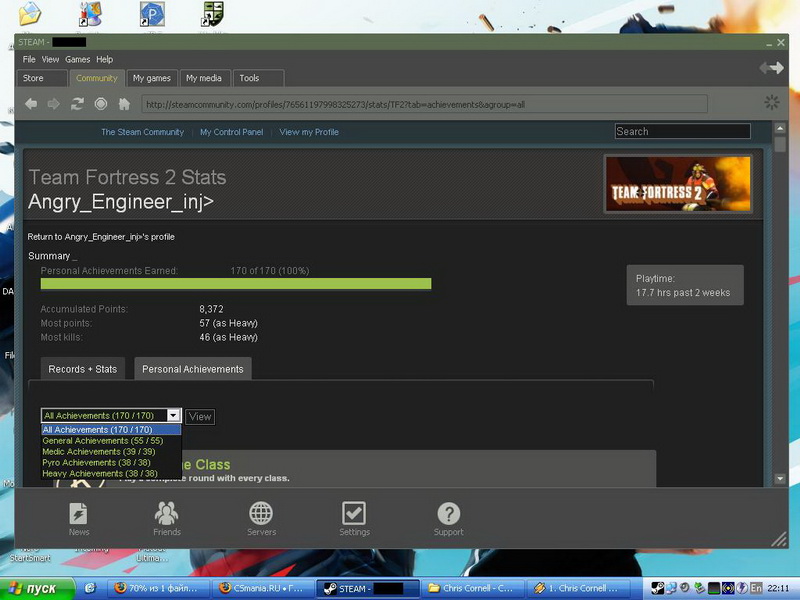800x600 pixels.
Task: Click the reload page icon
Action: tap(77, 104)
